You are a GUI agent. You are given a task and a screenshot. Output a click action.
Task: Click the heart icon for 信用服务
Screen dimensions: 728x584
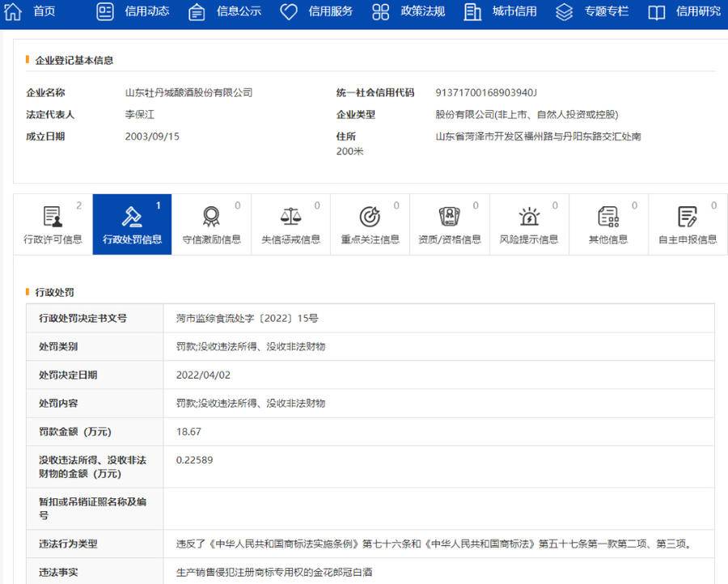click(x=289, y=11)
